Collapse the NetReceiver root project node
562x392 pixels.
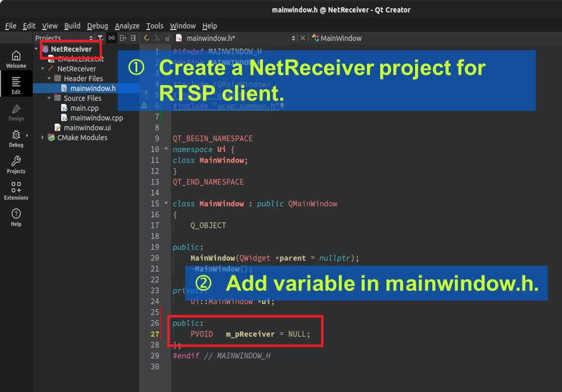(x=36, y=49)
